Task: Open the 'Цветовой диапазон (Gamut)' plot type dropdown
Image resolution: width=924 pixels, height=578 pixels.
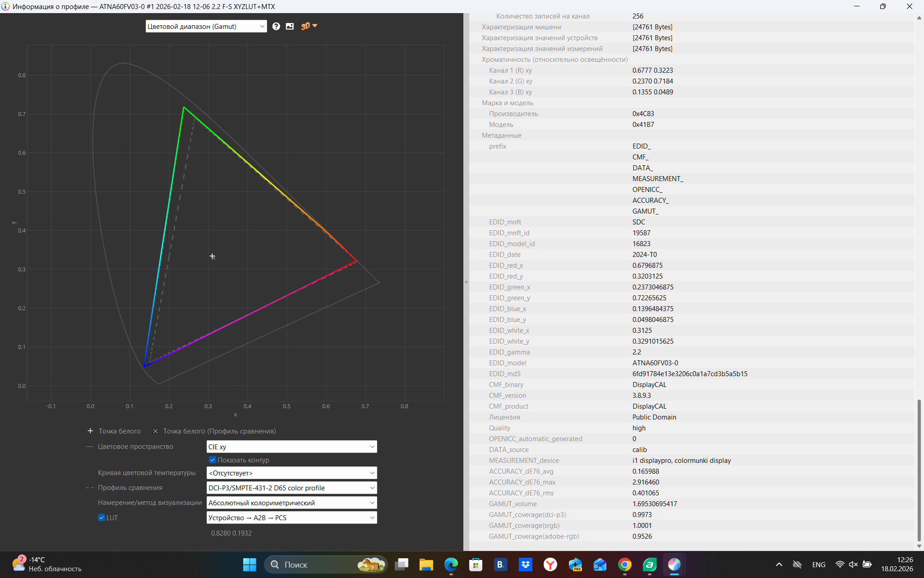Action: point(206,27)
